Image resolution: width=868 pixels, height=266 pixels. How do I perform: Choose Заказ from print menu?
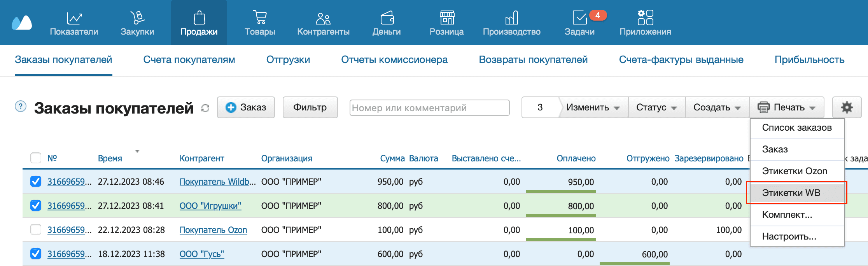tap(797, 149)
